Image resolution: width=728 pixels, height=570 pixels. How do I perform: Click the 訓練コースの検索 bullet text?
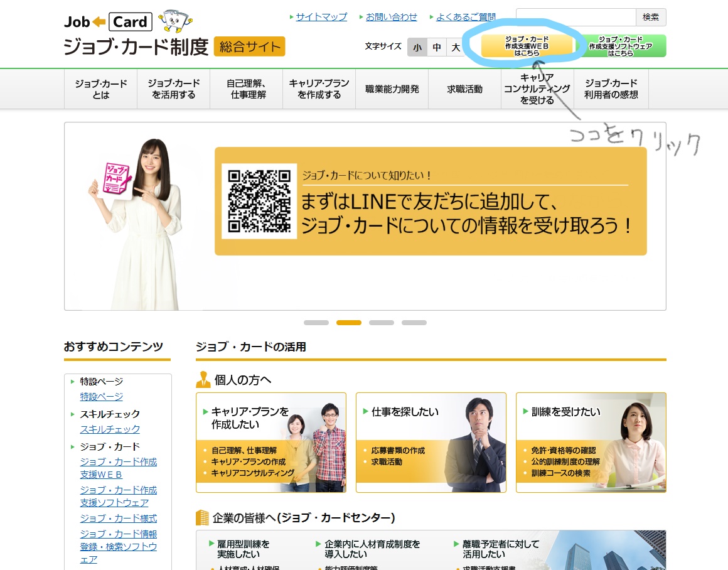[561, 473]
